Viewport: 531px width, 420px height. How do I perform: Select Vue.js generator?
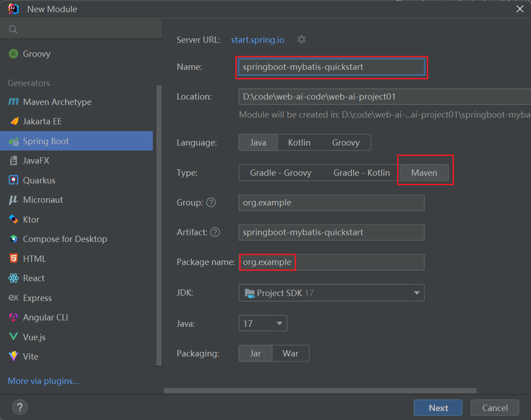(x=77, y=337)
